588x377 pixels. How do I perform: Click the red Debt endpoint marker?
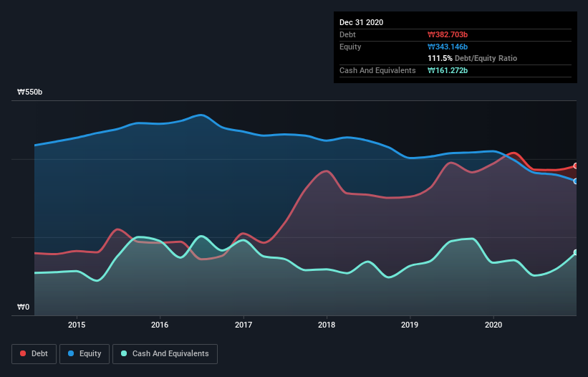click(x=576, y=166)
